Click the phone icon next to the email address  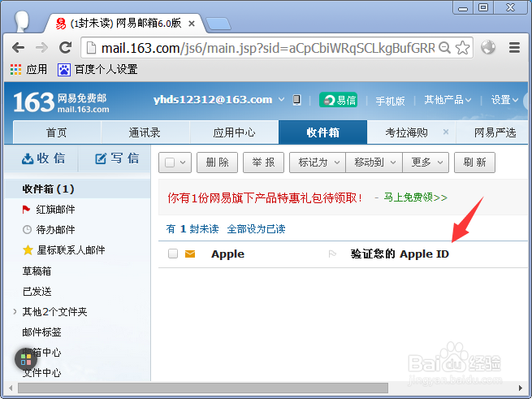click(296, 100)
